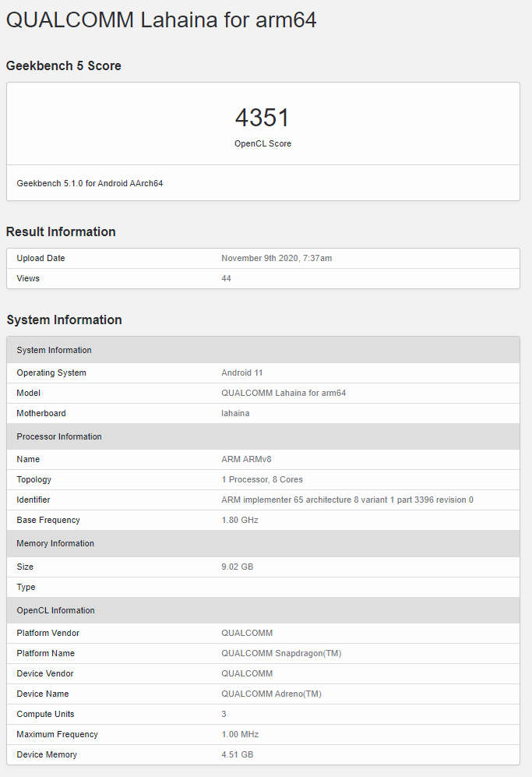
Task: Click the Processor Information header row
Action: coord(263,436)
